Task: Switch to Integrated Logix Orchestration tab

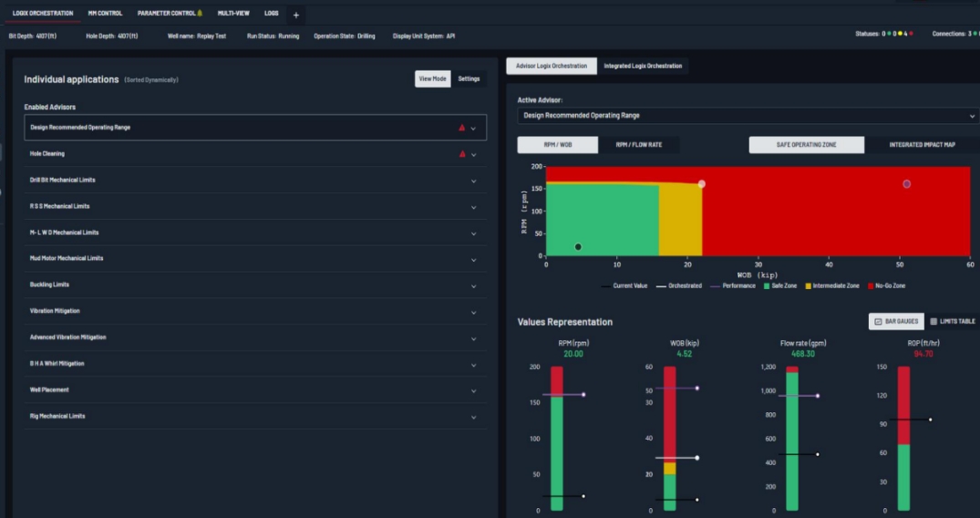Action: (x=643, y=66)
